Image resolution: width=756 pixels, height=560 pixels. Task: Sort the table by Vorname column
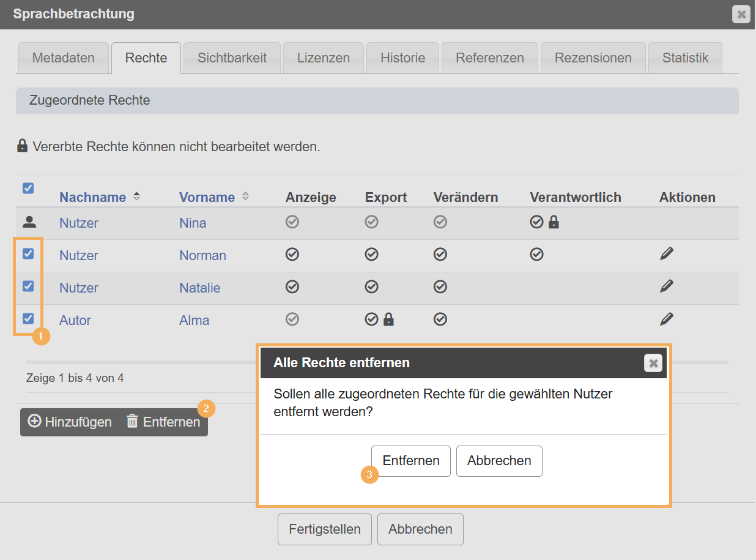click(x=207, y=197)
